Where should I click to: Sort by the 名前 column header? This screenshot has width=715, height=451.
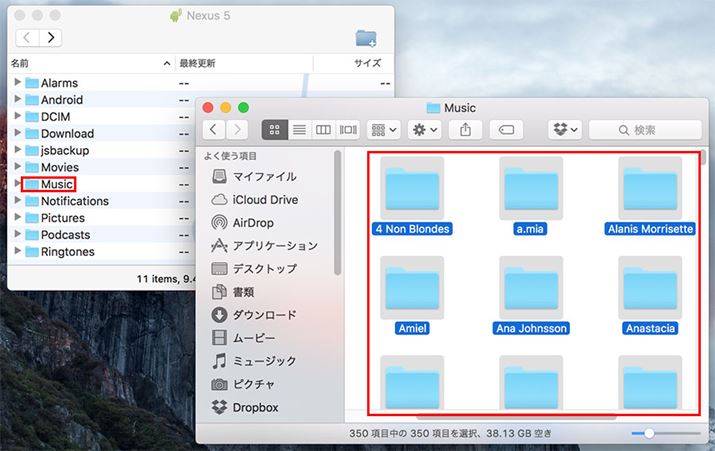pos(21,63)
